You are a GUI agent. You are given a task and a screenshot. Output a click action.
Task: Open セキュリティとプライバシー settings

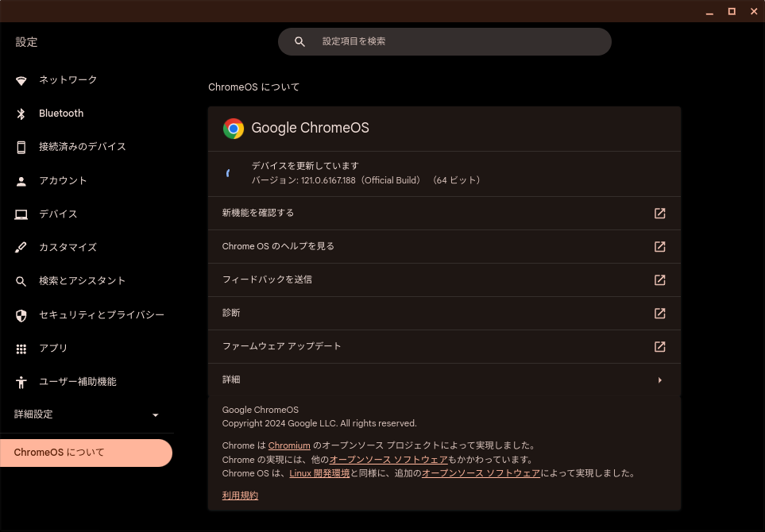[x=87, y=315]
